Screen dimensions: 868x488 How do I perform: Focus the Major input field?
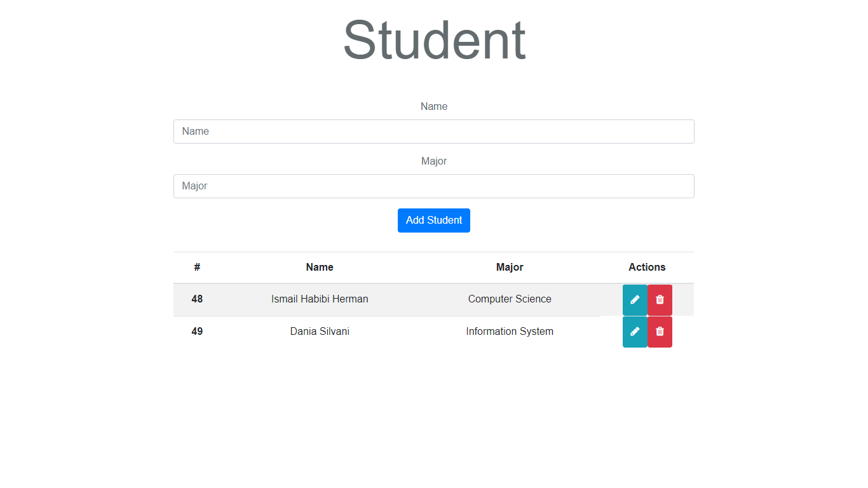click(434, 186)
